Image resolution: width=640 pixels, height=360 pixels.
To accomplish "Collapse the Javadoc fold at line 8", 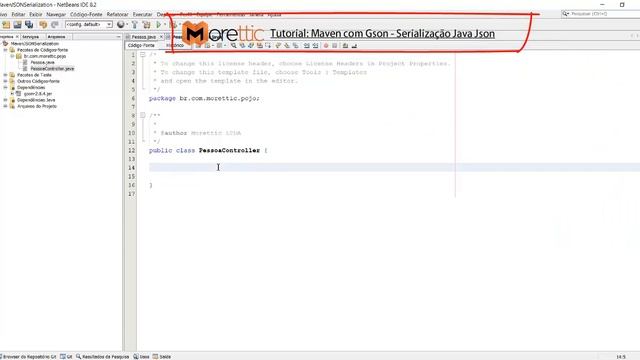I will coord(142,115).
